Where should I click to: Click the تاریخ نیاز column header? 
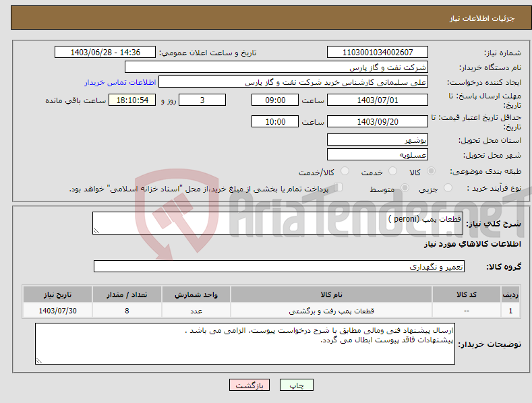coord(58,294)
